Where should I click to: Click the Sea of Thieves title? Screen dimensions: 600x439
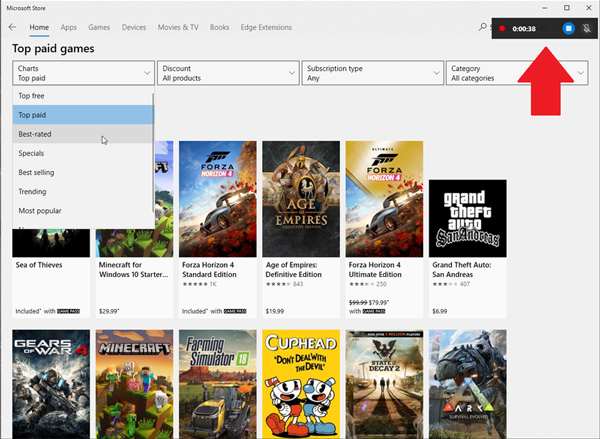click(39, 265)
